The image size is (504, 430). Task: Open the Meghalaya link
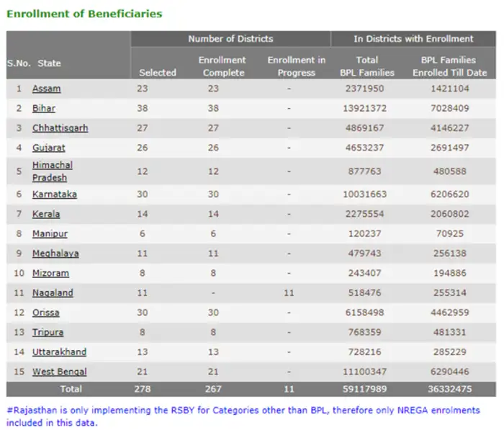tap(55, 254)
